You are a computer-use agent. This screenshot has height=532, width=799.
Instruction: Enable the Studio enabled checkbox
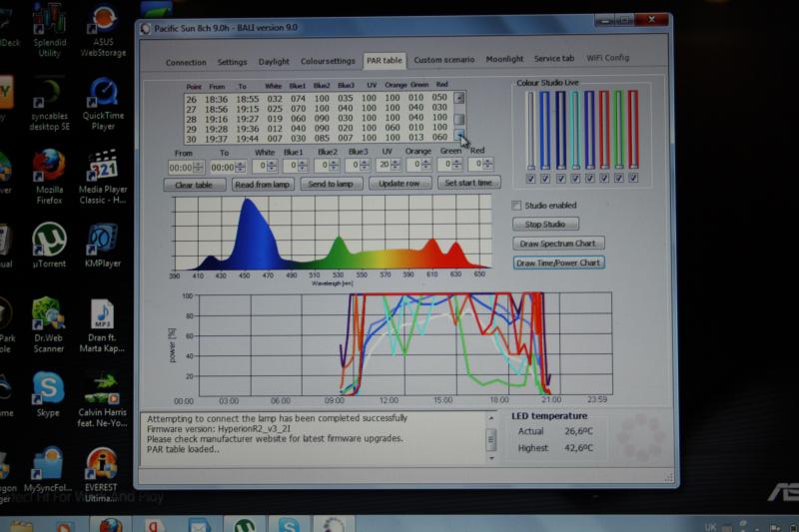coord(516,206)
